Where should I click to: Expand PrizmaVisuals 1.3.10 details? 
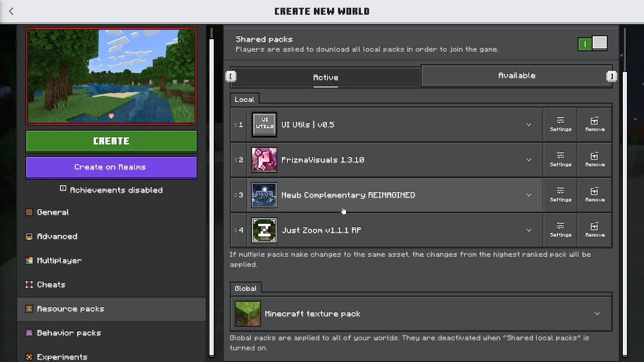[529, 160]
